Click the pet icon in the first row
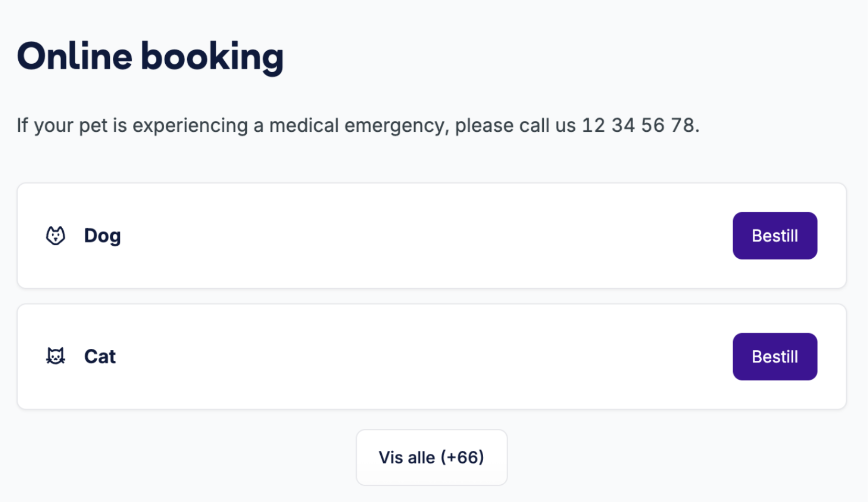 tap(55, 235)
